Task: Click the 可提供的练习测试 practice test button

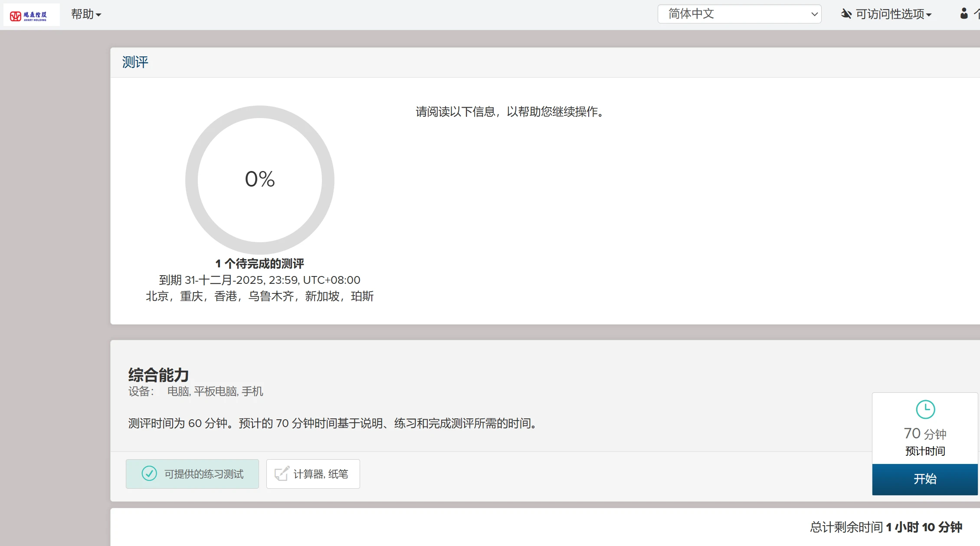Action: click(x=192, y=474)
